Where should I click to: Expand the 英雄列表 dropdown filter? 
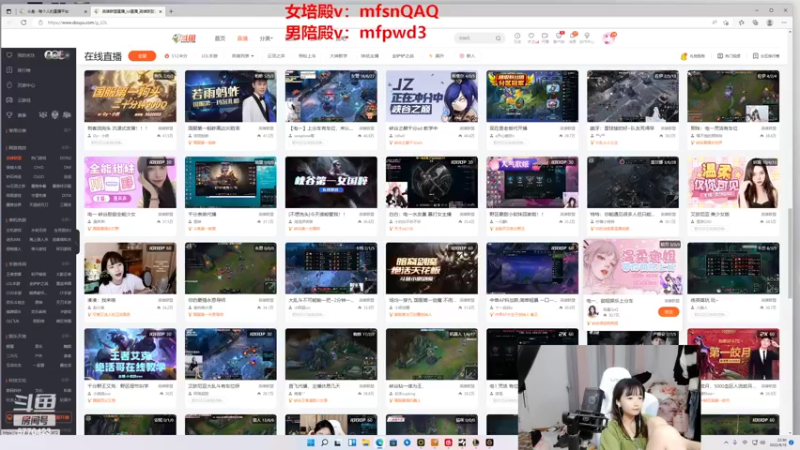coord(242,56)
